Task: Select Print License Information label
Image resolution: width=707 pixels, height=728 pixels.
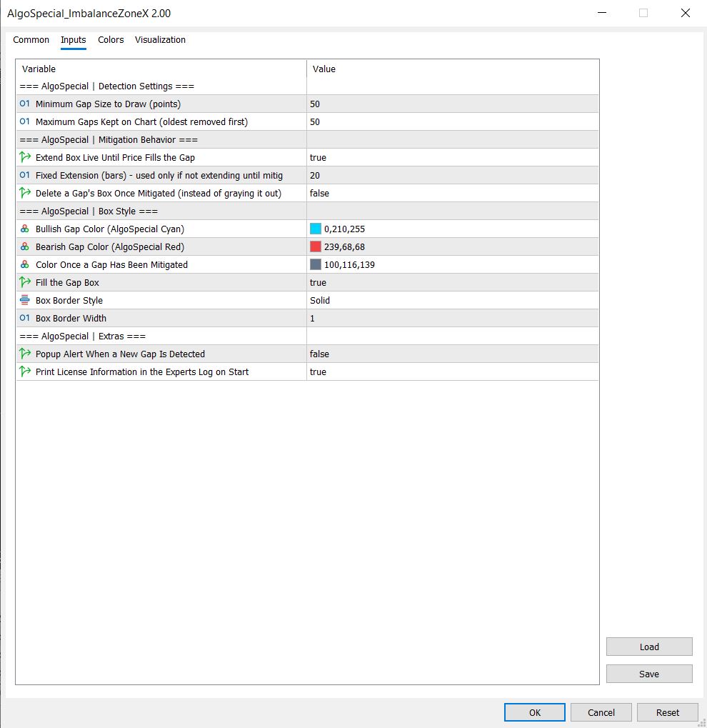Action: pos(142,372)
